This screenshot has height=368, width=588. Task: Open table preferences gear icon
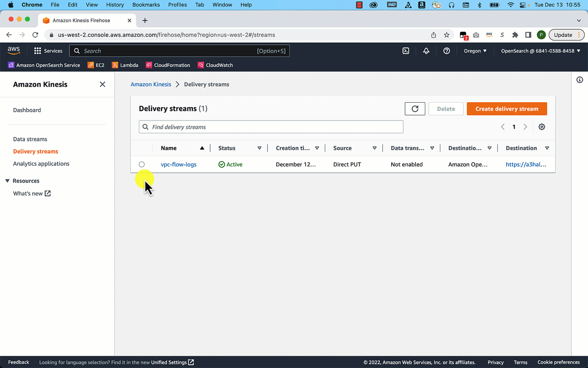click(x=542, y=127)
